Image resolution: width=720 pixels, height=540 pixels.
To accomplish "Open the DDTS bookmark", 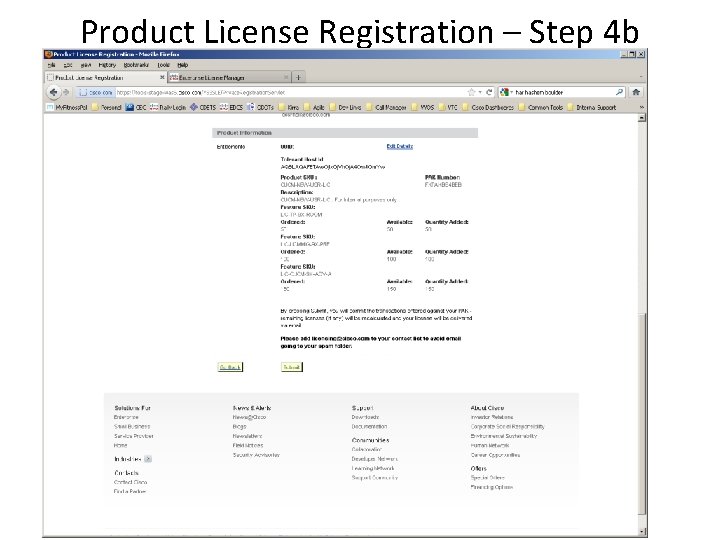I will 260,107.
